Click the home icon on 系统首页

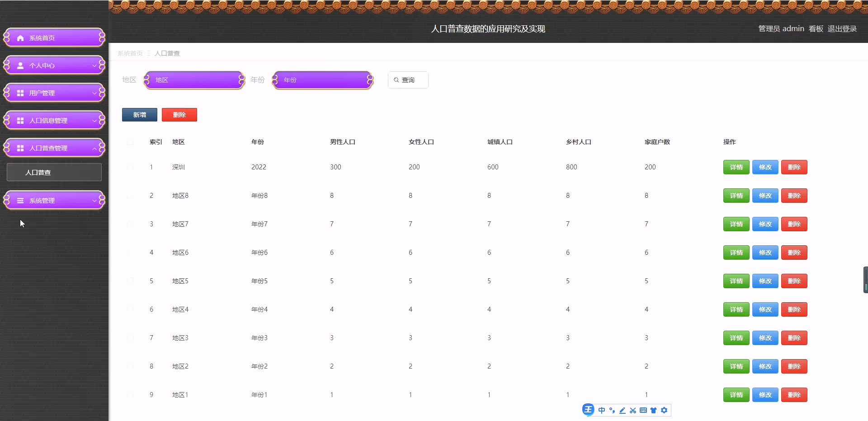pyautogui.click(x=19, y=38)
